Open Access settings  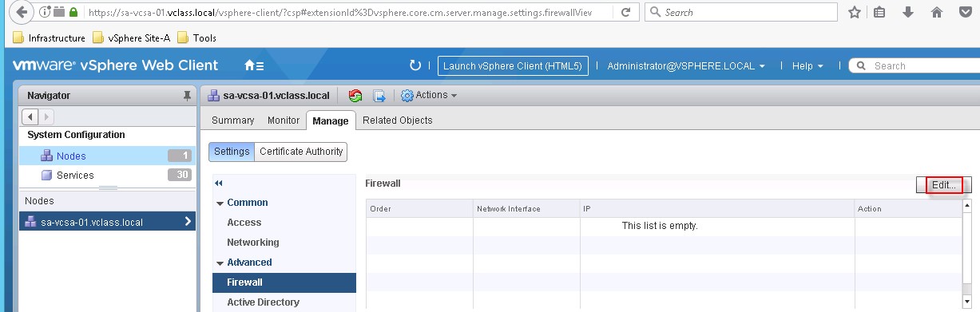click(x=244, y=223)
